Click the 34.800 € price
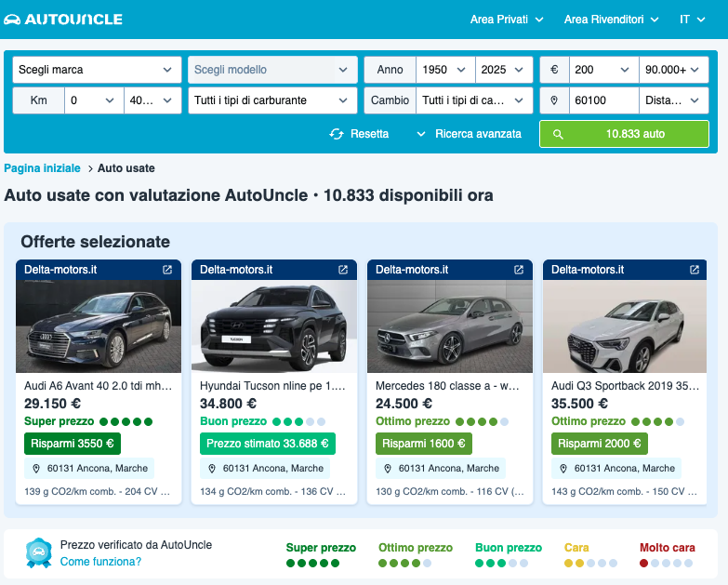Viewport: 728px width, 585px height. pos(228,404)
